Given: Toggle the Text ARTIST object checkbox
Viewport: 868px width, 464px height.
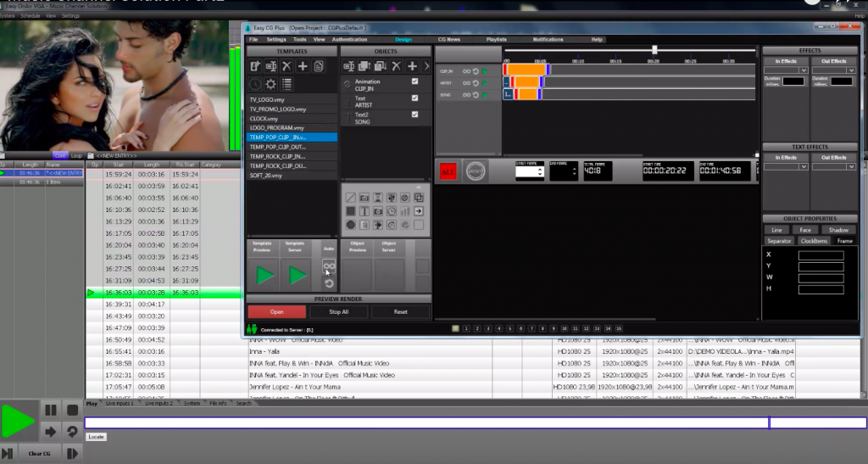Looking at the screenshot, I should click(415, 98).
